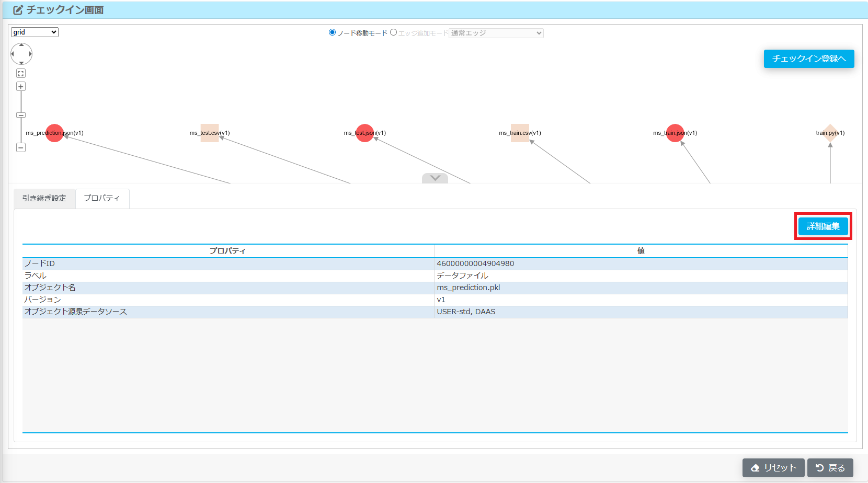868x483 pixels.
Task: Select the ms_prediction.json(v1) red node
Action: (x=54, y=133)
